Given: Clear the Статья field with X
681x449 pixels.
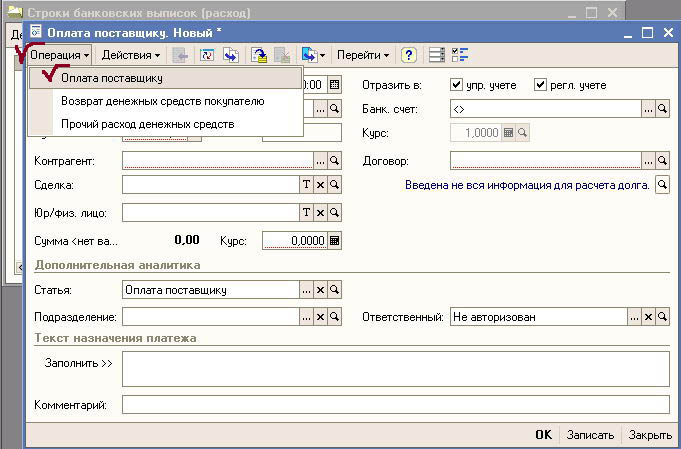Looking at the screenshot, I should click(321, 290).
